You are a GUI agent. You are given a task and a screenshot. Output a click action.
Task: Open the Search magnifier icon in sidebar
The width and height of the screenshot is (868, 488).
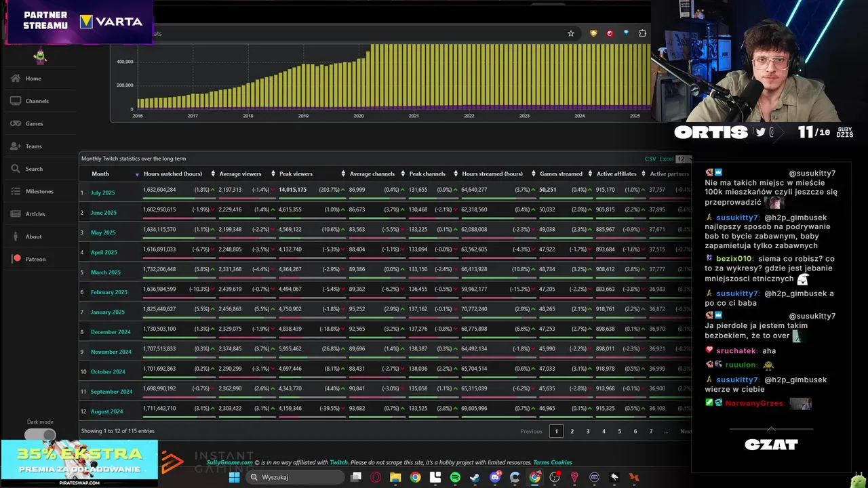(15, 168)
